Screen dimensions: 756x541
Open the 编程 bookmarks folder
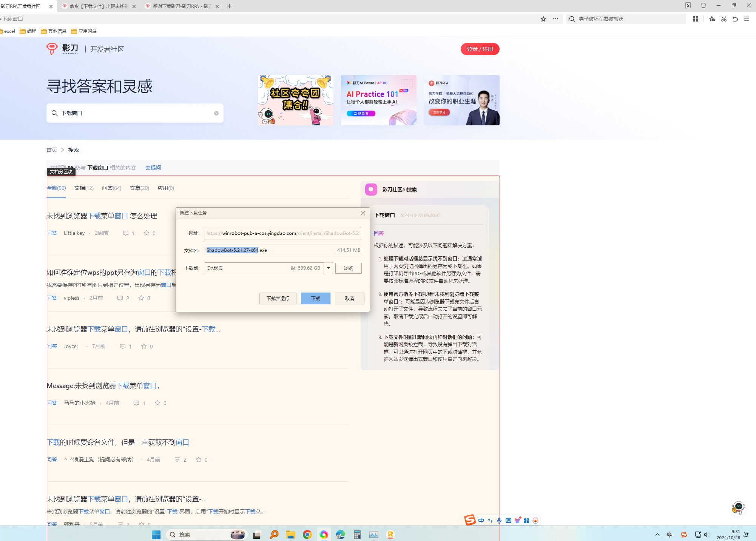click(x=28, y=31)
